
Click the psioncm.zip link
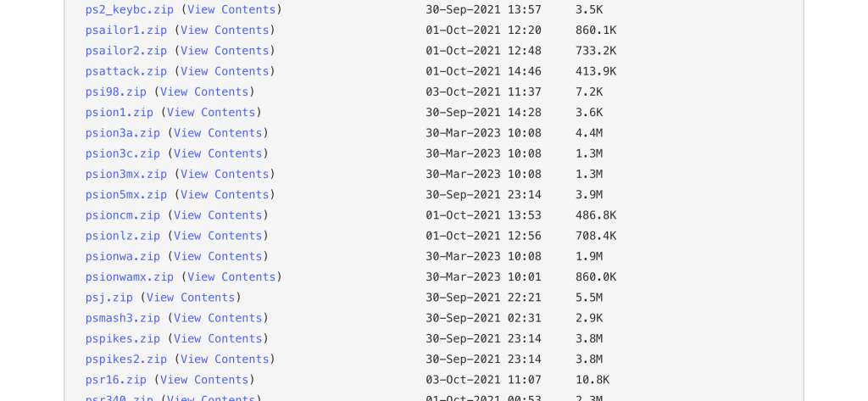pyautogui.click(x=122, y=215)
